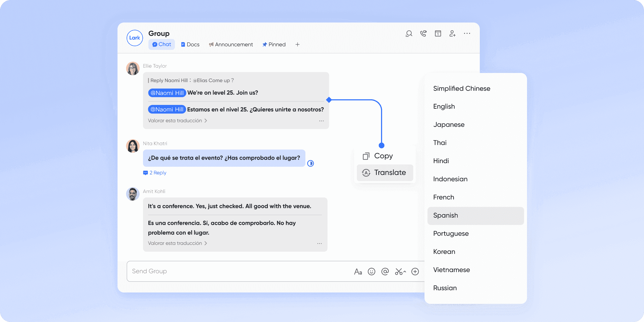644x322 pixels.
Task: Open the more options ellipsis in the header
Action: 467,33
